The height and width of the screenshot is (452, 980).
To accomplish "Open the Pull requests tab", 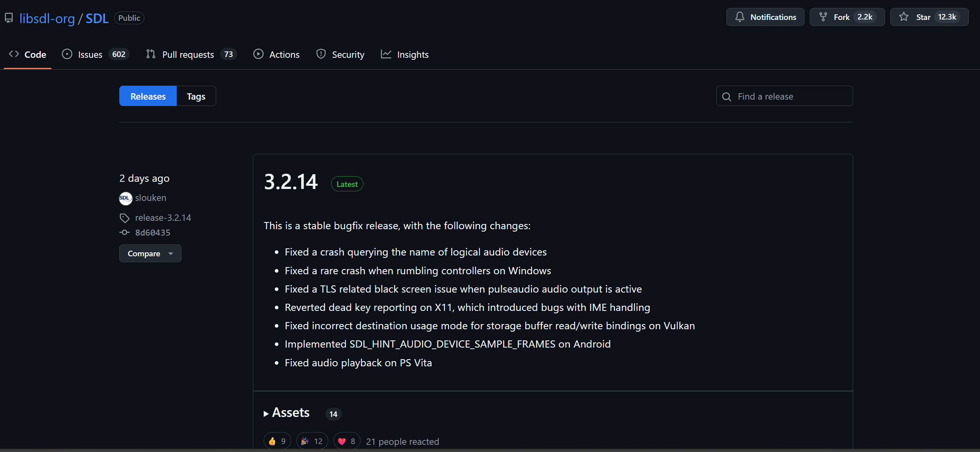I will coord(191,54).
